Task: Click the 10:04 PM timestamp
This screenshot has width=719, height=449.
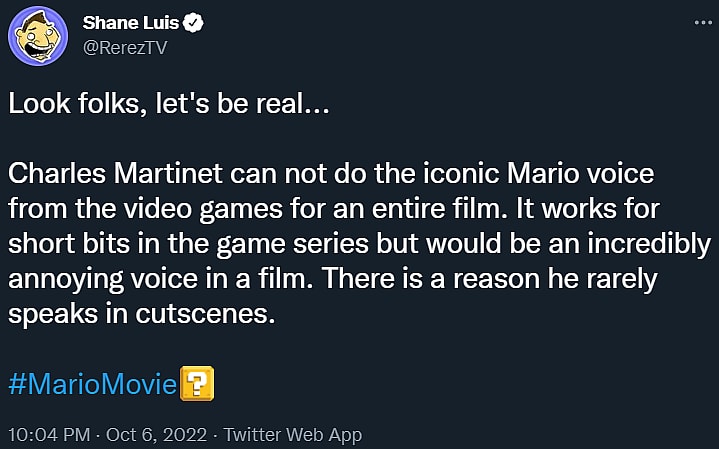Action: 48,435
